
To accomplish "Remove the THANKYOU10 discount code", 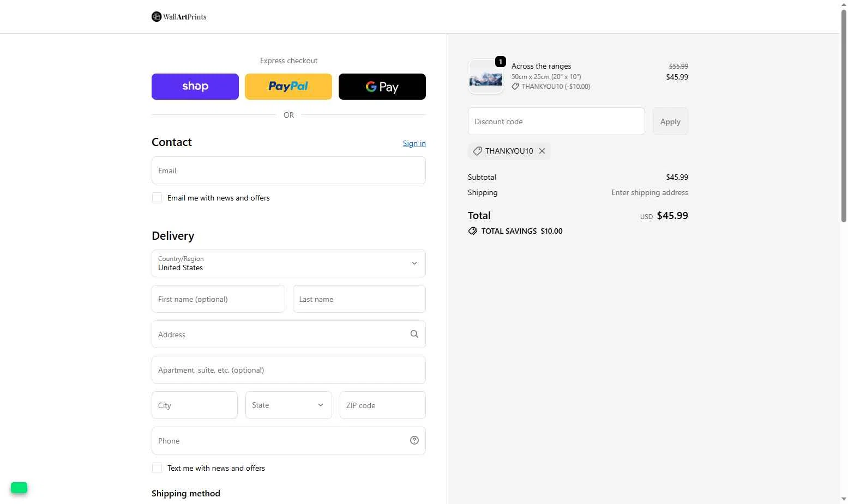I will [542, 151].
